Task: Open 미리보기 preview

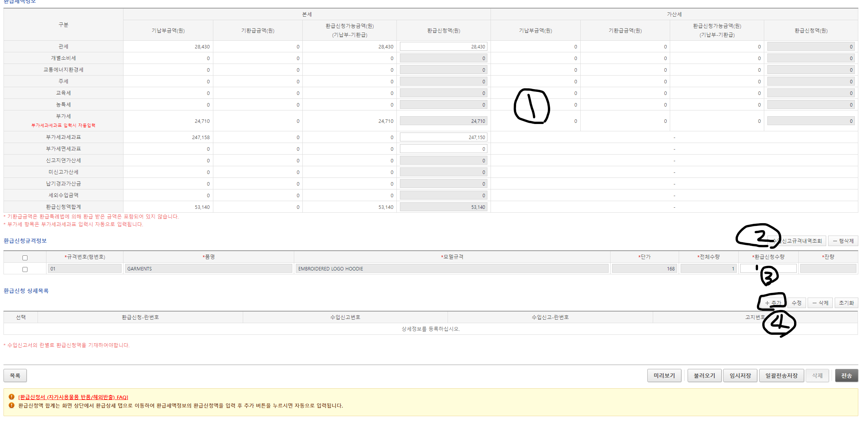Action: point(664,375)
